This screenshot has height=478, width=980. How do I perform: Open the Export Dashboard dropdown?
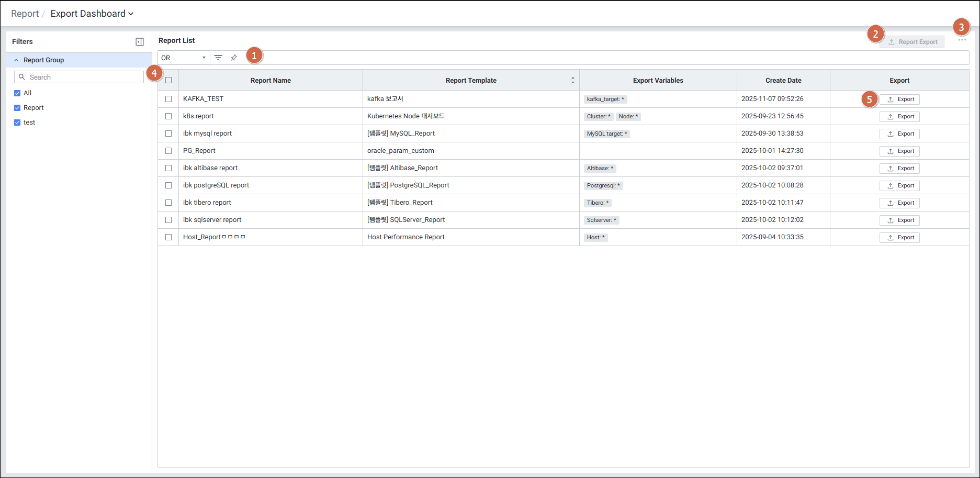(92, 14)
